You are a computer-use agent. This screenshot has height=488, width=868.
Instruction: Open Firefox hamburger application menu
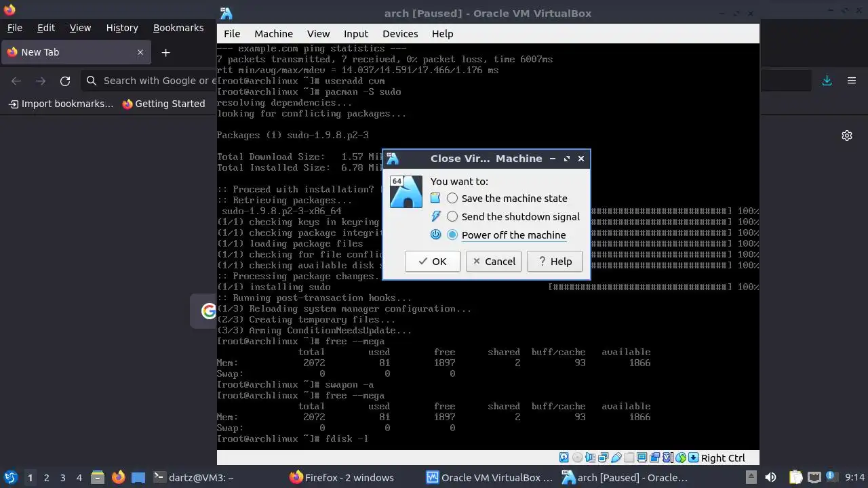click(852, 81)
